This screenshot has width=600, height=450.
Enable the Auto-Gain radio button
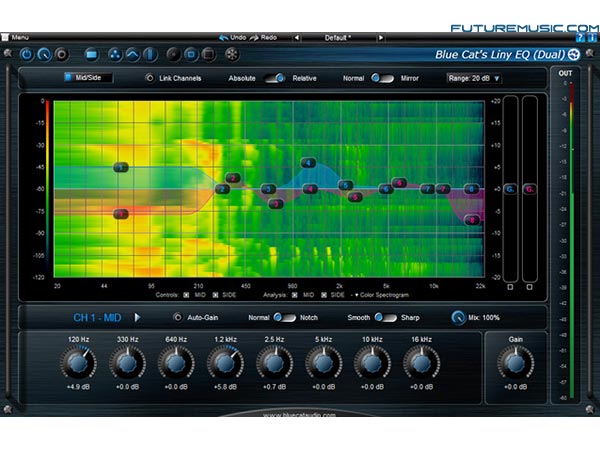[x=178, y=318]
